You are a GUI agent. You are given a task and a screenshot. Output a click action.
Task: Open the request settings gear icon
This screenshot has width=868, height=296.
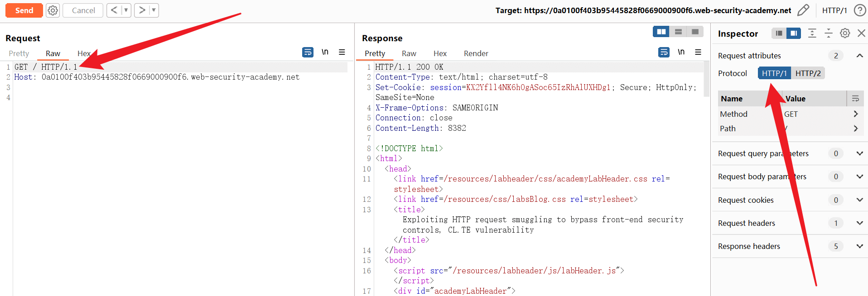tap(53, 10)
